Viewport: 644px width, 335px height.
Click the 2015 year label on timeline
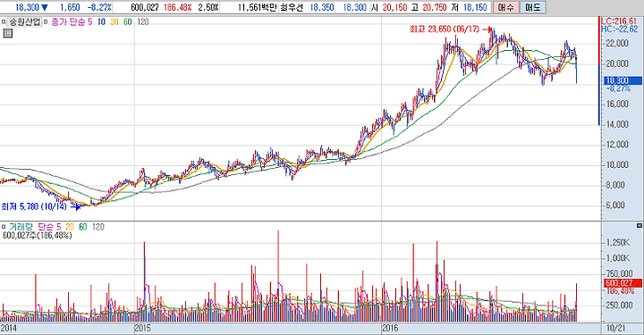[x=143, y=329]
